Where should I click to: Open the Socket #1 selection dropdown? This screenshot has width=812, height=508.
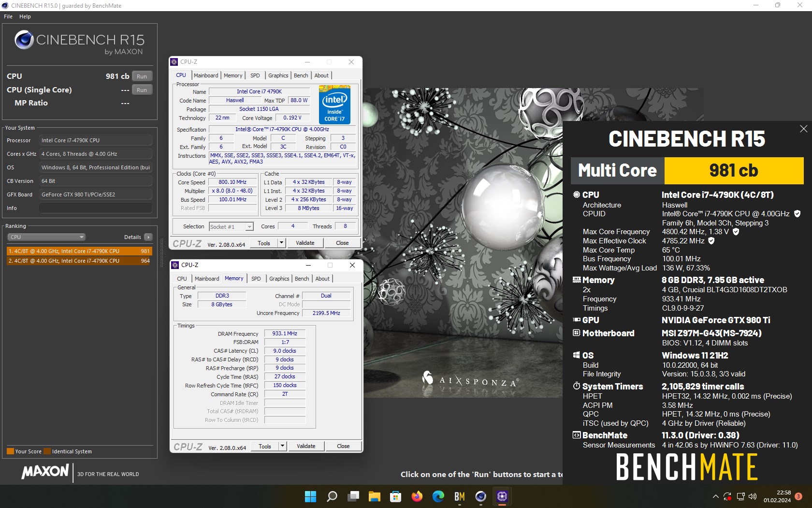[x=231, y=226]
